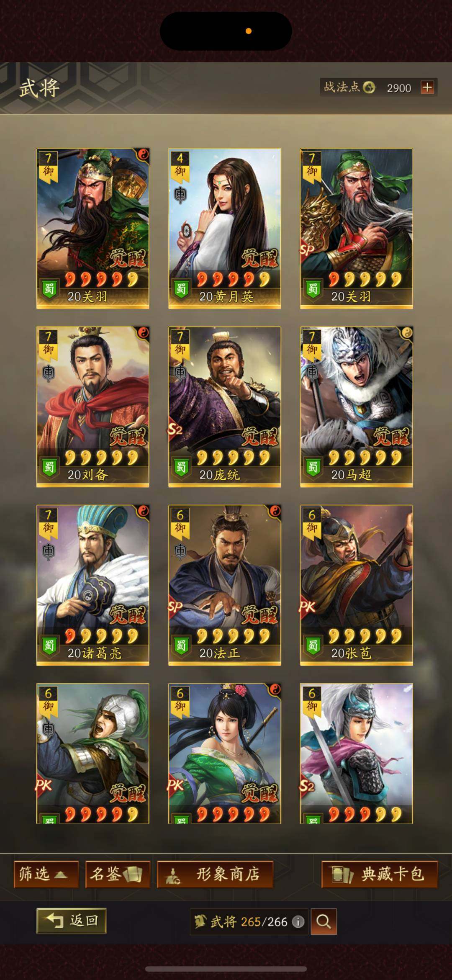Select the 诸葛亮 general card

93,585
